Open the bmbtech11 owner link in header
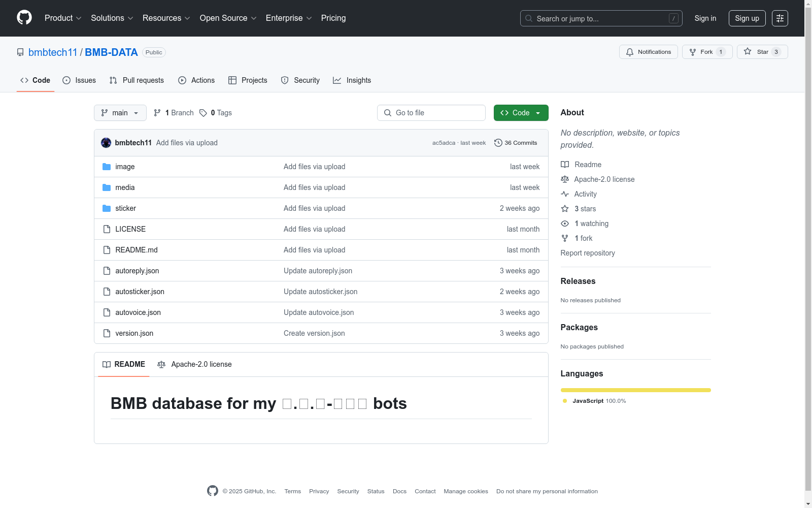 pyautogui.click(x=53, y=52)
